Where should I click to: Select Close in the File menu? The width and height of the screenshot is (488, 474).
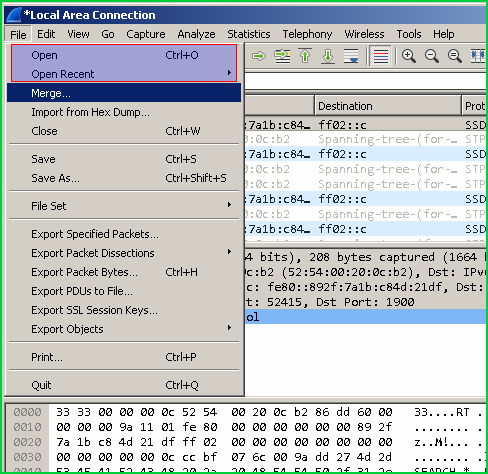pos(124,131)
